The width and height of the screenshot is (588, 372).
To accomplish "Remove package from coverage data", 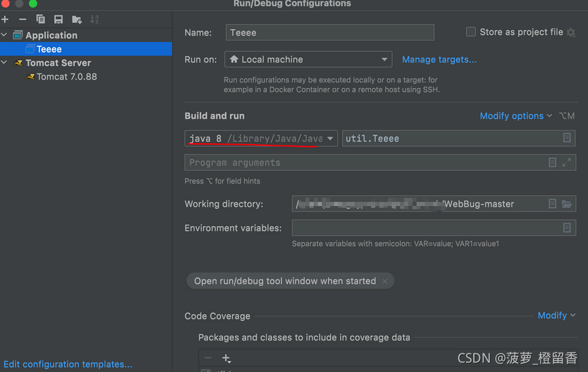I will 208,358.
